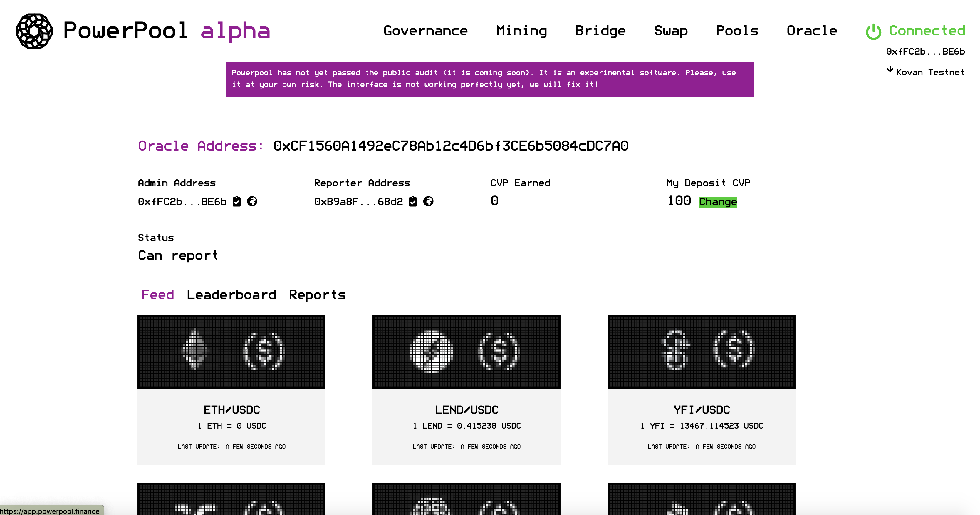Click the 'Can report' status text
980x515 pixels.
(x=178, y=255)
